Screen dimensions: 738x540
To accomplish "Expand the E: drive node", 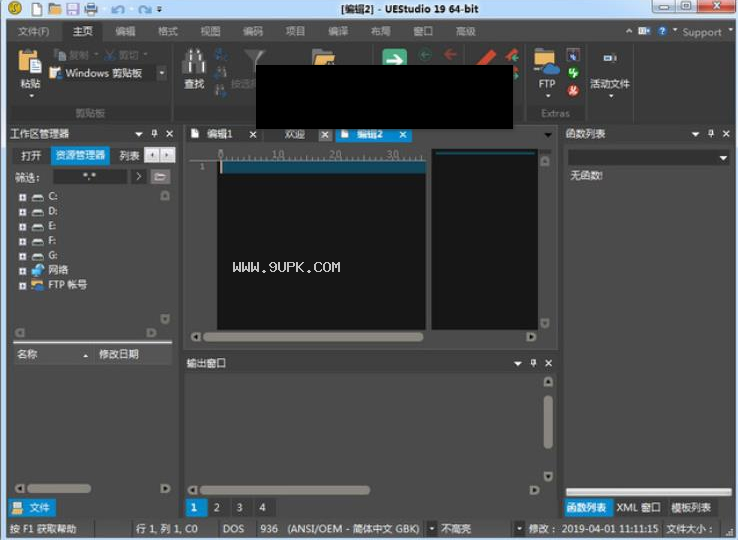I will (x=22, y=227).
